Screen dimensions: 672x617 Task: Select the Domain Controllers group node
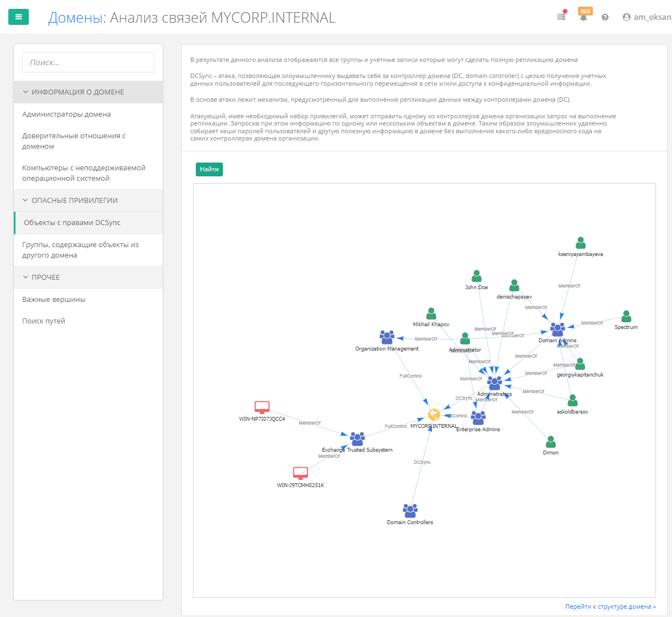point(410,510)
